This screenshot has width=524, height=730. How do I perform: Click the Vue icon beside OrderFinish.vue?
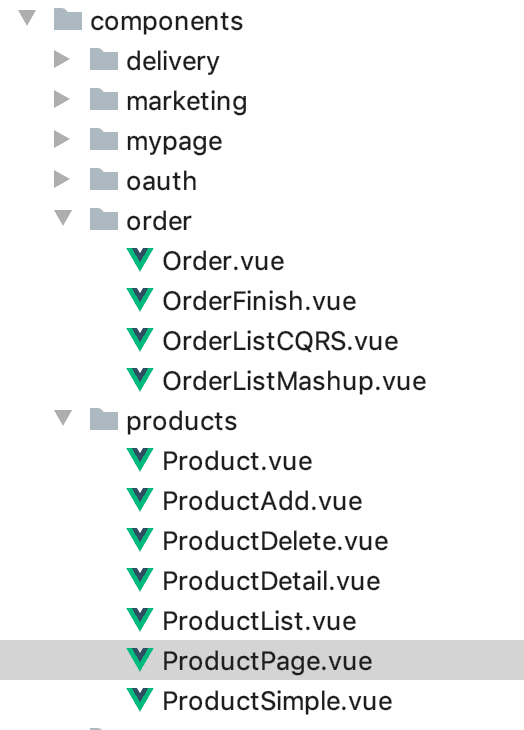coord(140,300)
